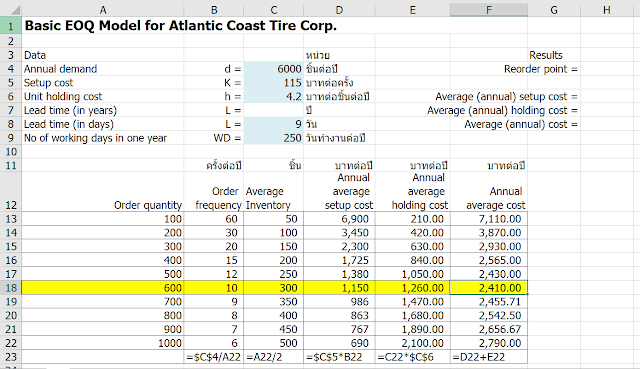
Task: Select average inventory 450 cell
Action: 273,329
